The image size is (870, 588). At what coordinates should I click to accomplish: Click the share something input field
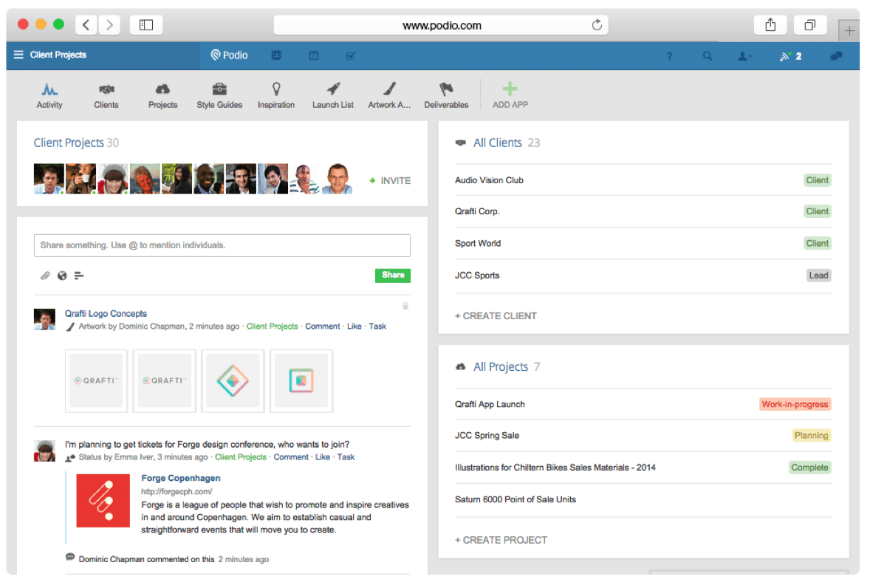[x=222, y=245]
